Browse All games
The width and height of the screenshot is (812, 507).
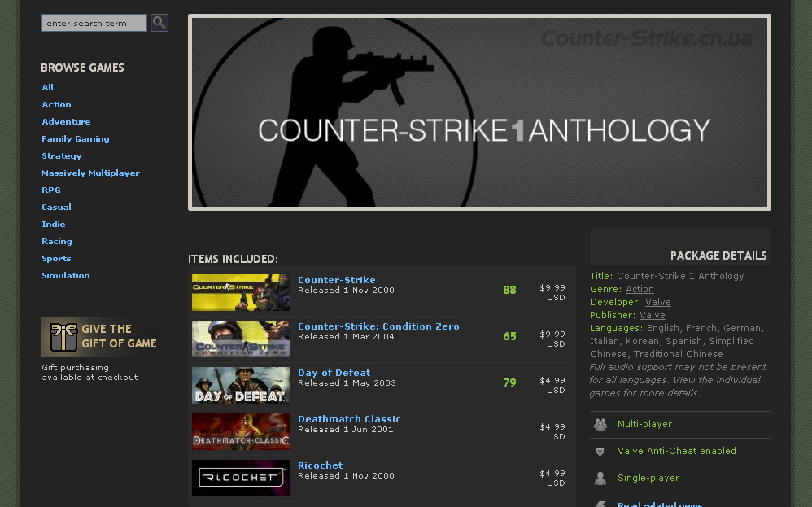[x=48, y=88]
